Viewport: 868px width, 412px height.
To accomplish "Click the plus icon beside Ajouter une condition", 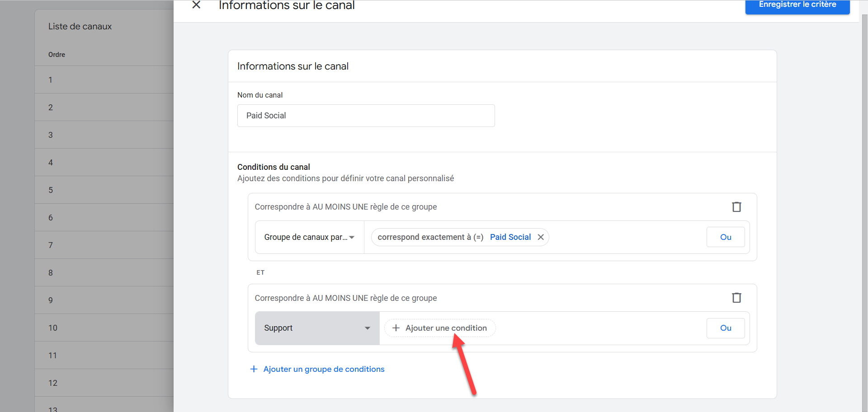I will [x=396, y=328].
